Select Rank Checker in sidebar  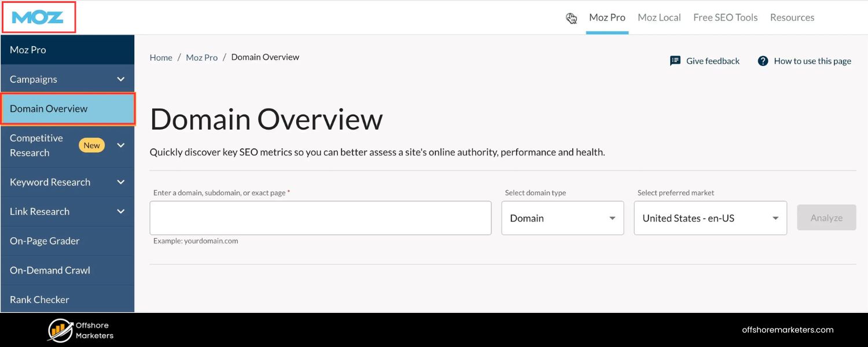pos(39,300)
